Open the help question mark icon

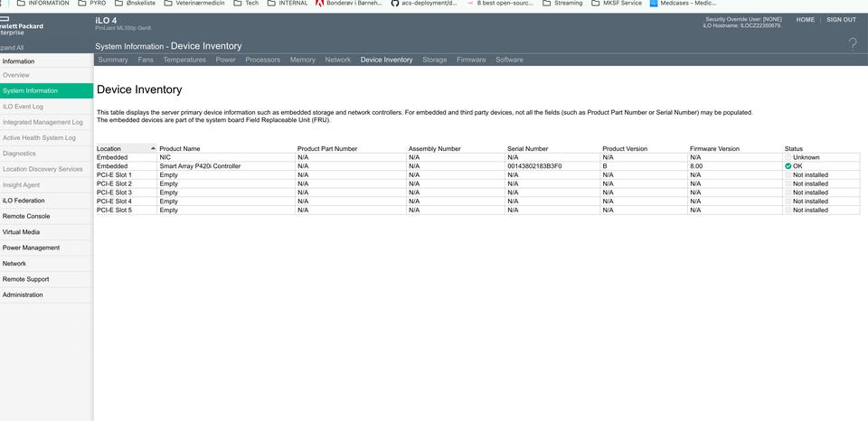(853, 44)
